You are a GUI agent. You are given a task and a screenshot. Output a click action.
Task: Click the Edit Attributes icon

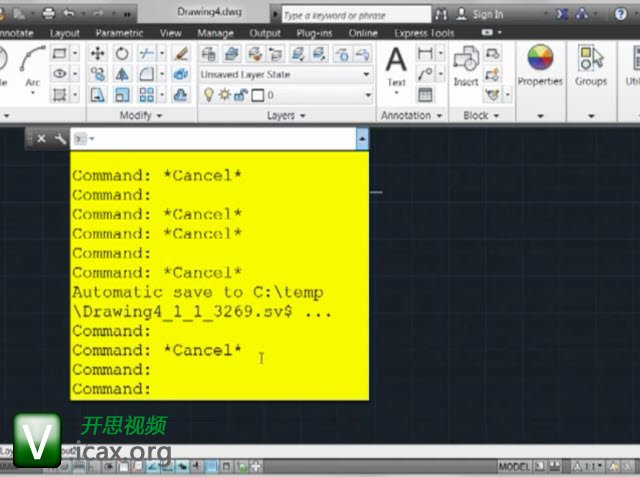493,95
